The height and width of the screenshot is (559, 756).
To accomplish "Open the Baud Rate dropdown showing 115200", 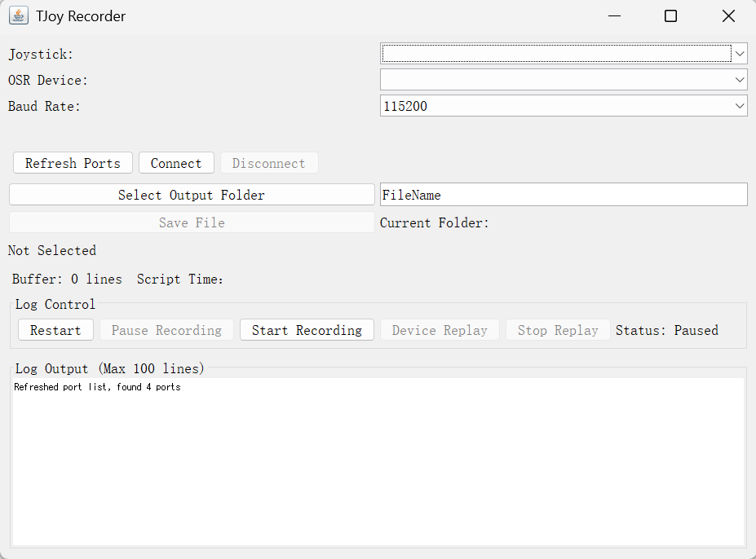I will 563,106.
